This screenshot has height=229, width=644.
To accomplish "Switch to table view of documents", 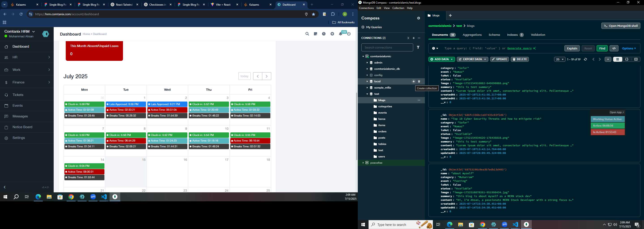I will (636, 59).
